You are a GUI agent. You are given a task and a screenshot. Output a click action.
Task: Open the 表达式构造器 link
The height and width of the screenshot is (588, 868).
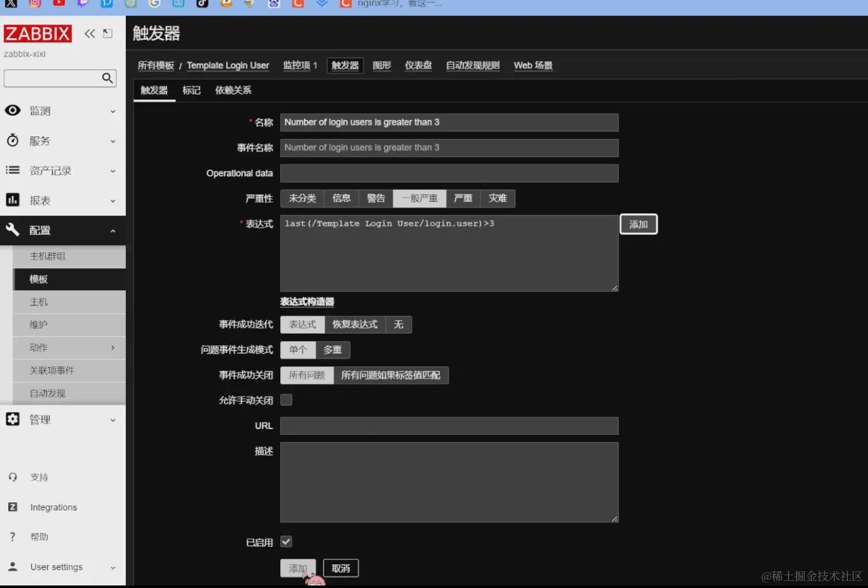(x=307, y=302)
